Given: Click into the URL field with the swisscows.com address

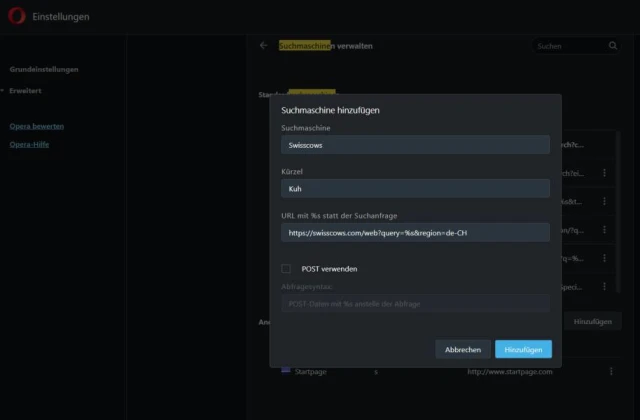Looking at the screenshot, I should click(x=415, y=232).
